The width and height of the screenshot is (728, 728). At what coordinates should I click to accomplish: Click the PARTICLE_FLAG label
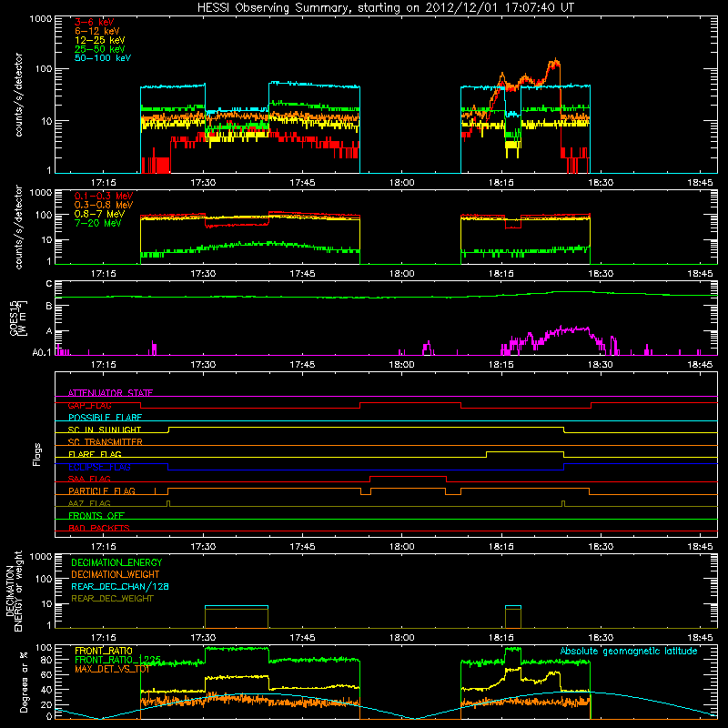[102, 491]
